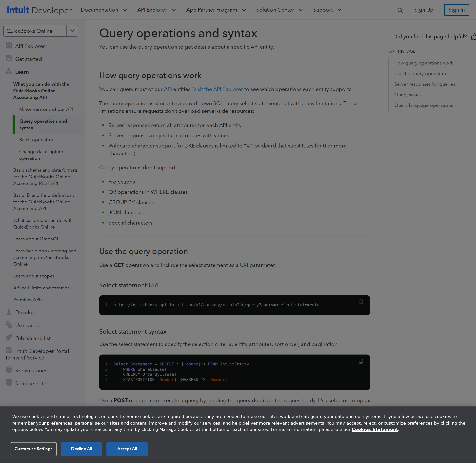This screenshot has width=476, height=463.
Task: Copy the select statement URI code
Action: coord(361,302)
